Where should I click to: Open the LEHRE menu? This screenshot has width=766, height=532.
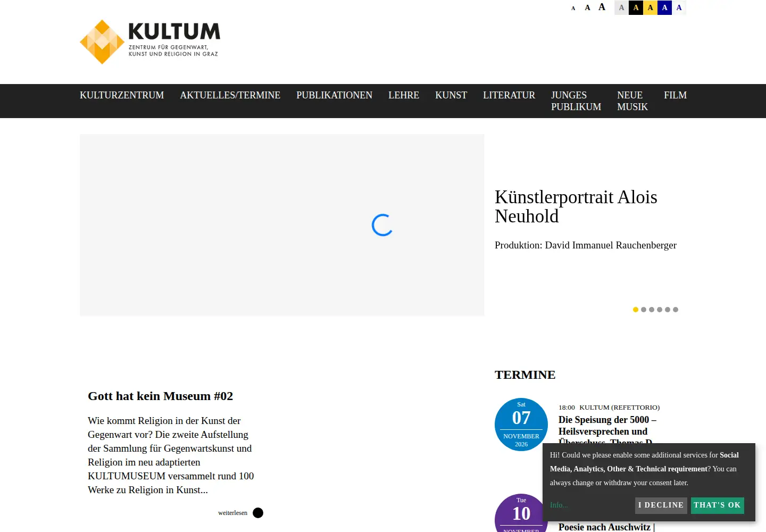coord(404,95)
